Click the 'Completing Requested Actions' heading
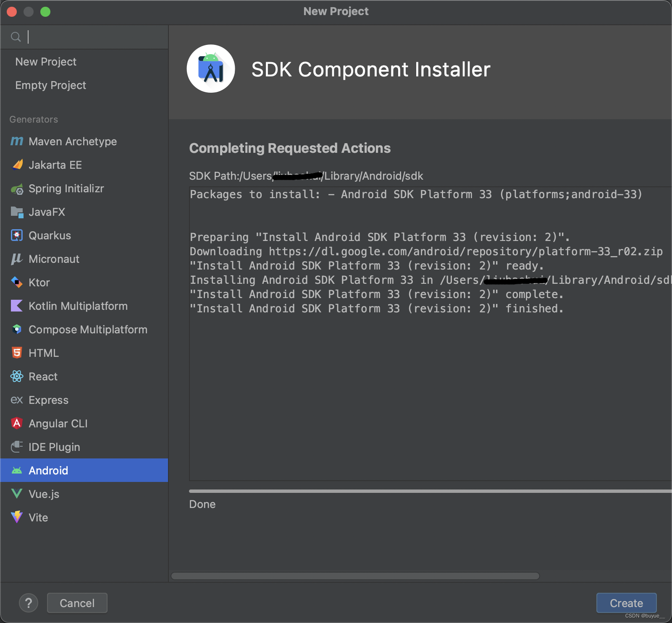The image size is (672, 623). click(x=290, y=148)
